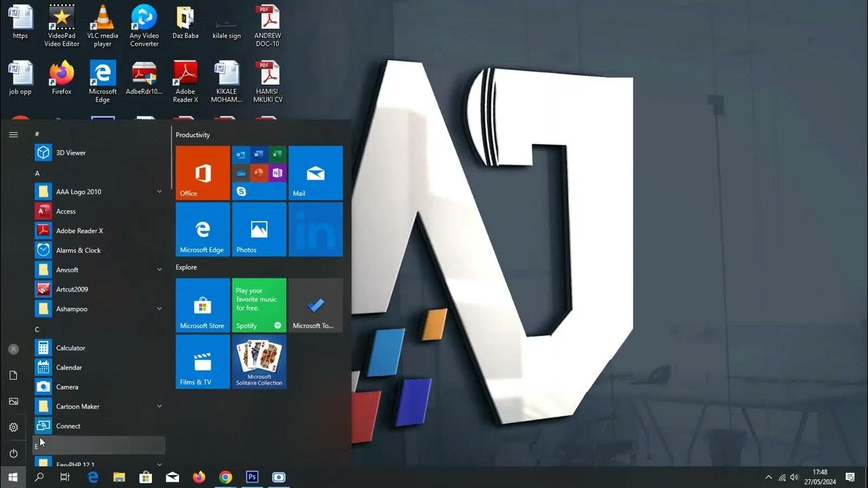
Task: Click the Start menu power icon
Action: [13, 453]
